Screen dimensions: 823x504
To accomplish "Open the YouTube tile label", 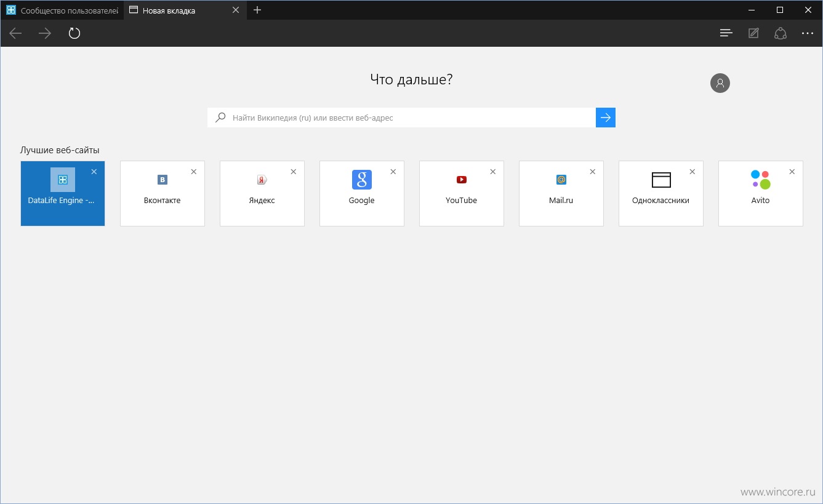I will (x=462, y=201).
